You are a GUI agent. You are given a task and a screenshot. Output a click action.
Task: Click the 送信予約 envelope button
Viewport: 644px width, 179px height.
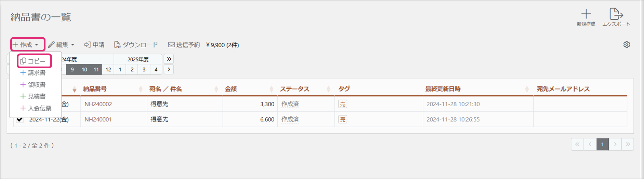184,45
